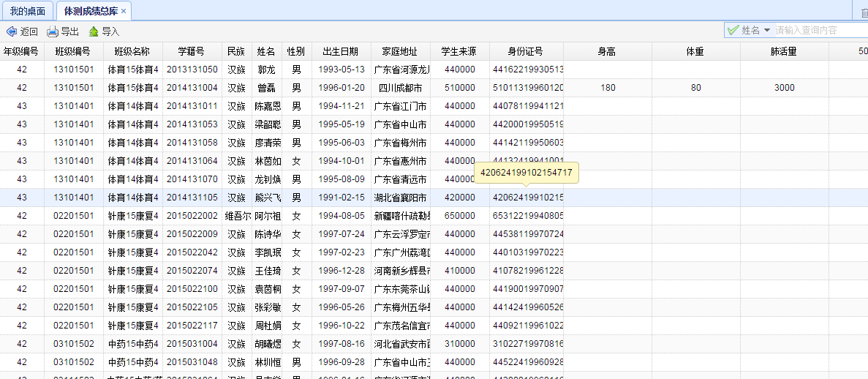Click the 学籍号 column header

192,51
